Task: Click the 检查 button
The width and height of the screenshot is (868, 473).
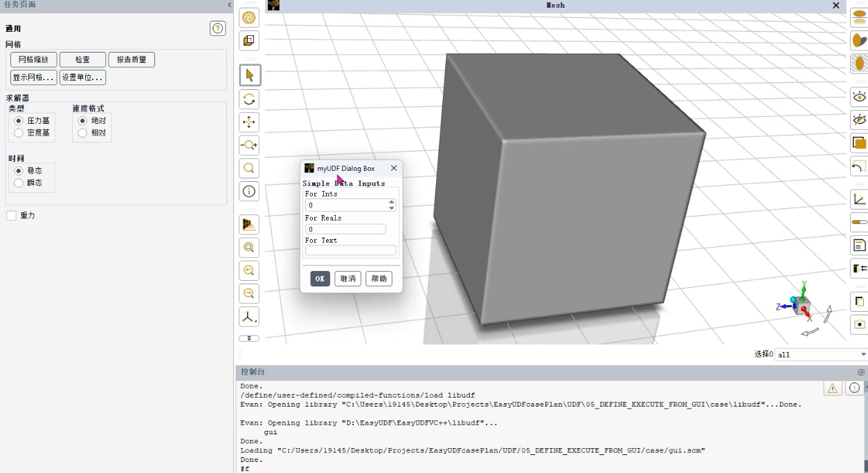Action: click(82, 59)
